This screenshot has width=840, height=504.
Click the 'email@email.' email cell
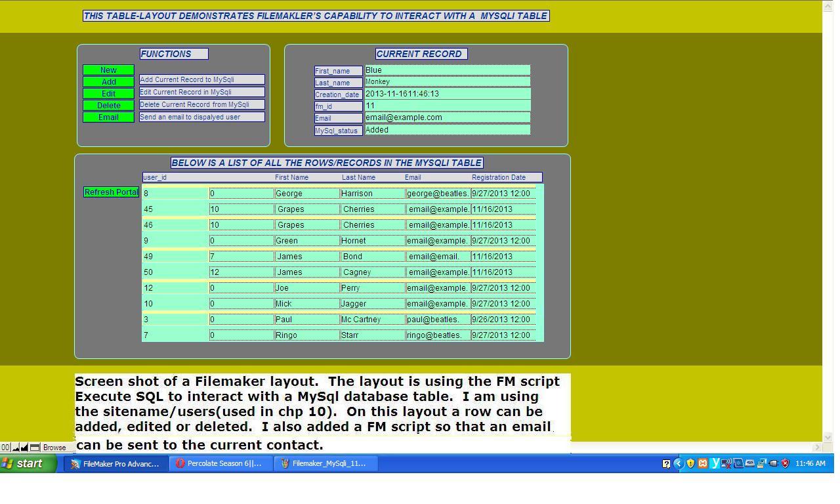coord(438,257)
